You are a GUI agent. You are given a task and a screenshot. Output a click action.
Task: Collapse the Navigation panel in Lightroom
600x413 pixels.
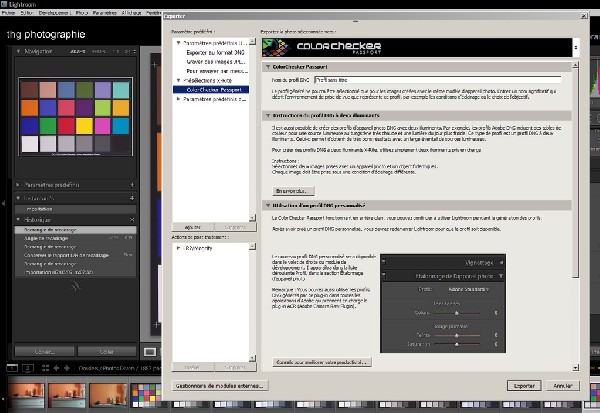18,51
